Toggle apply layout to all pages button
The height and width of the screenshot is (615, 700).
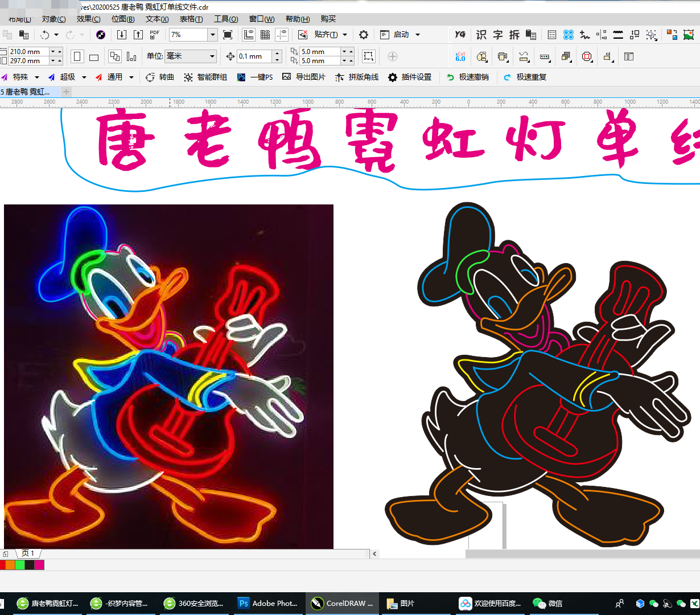pos(114,56)
